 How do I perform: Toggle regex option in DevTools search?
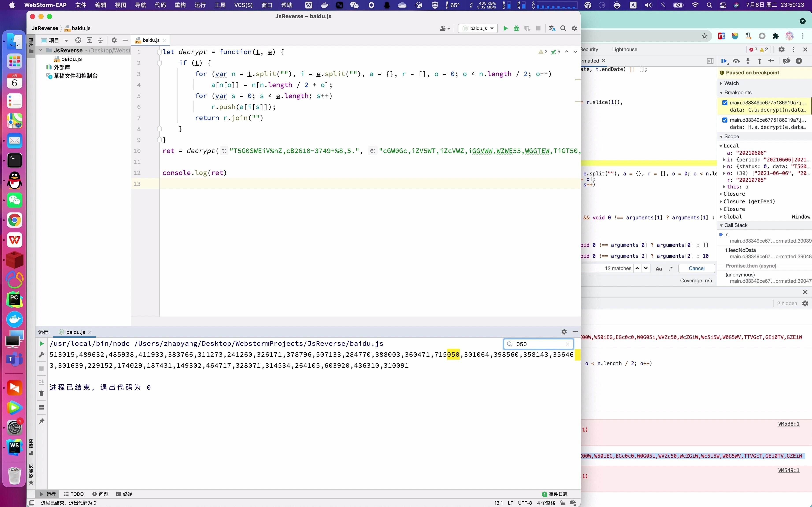pyautogui.click(x=671, y=269)
